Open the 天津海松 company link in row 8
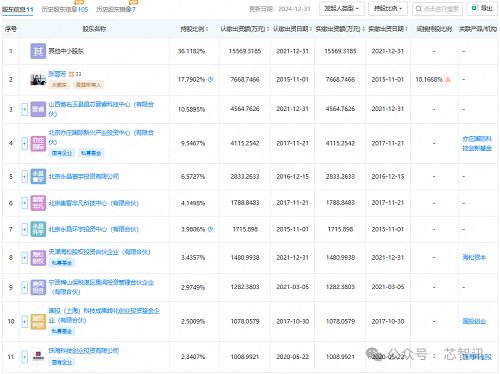This screenshot has height=374, width=500. (x=100, y=252)
